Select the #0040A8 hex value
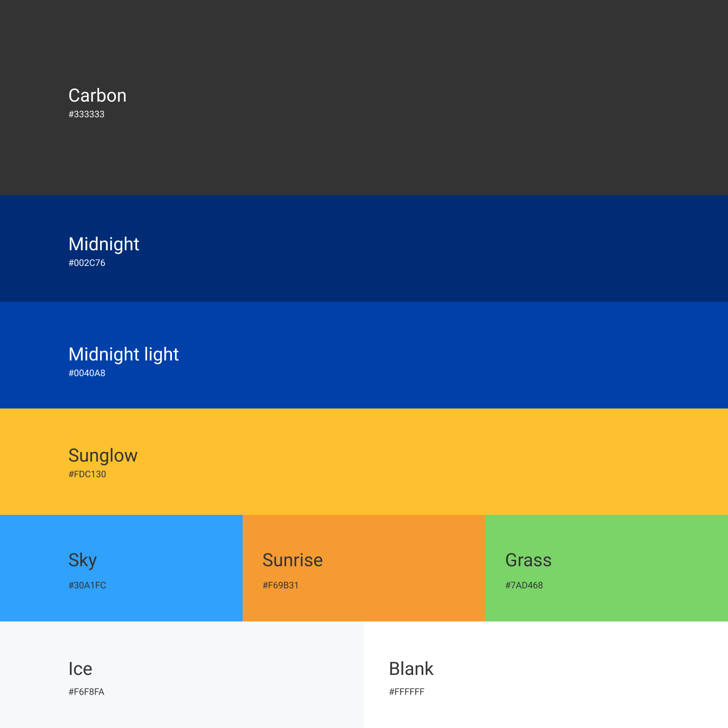 click(87, 373)
